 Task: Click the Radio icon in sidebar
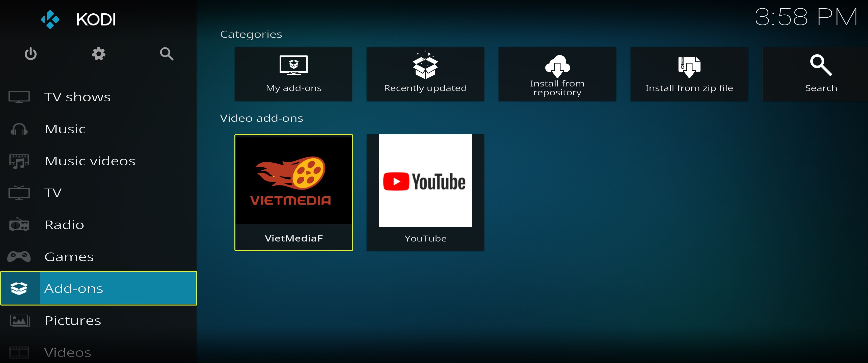pos(19,225)
